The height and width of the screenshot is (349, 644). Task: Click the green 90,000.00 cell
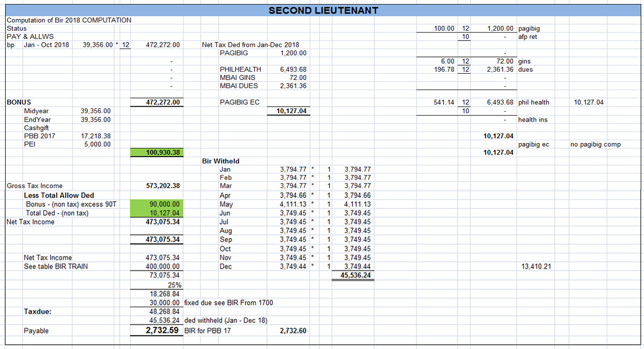click(157, 204)
